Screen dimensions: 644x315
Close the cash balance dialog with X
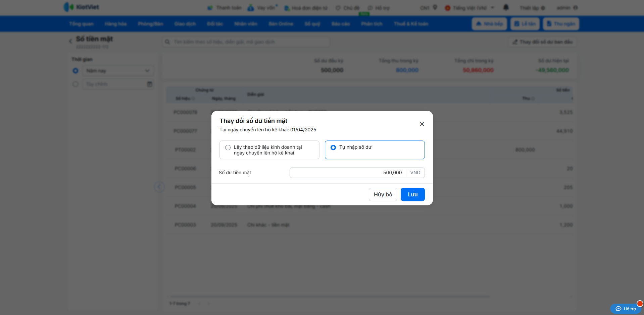(422, 124)
